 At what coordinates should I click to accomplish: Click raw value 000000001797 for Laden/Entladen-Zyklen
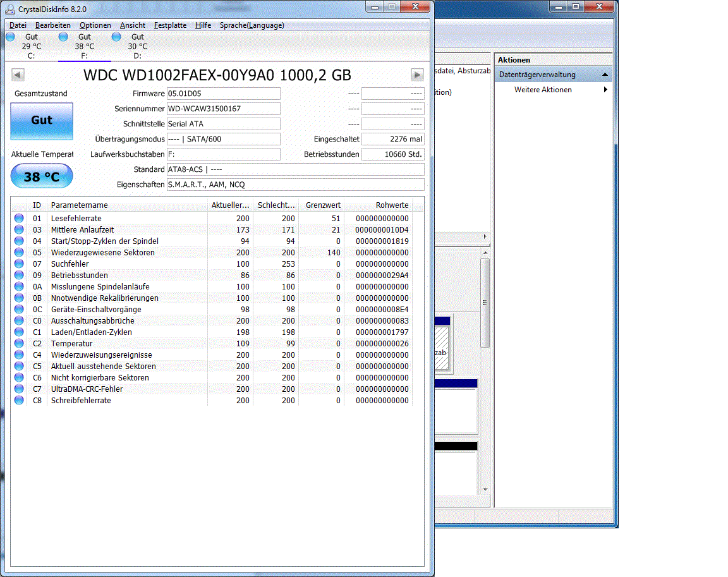click(382, 332)
